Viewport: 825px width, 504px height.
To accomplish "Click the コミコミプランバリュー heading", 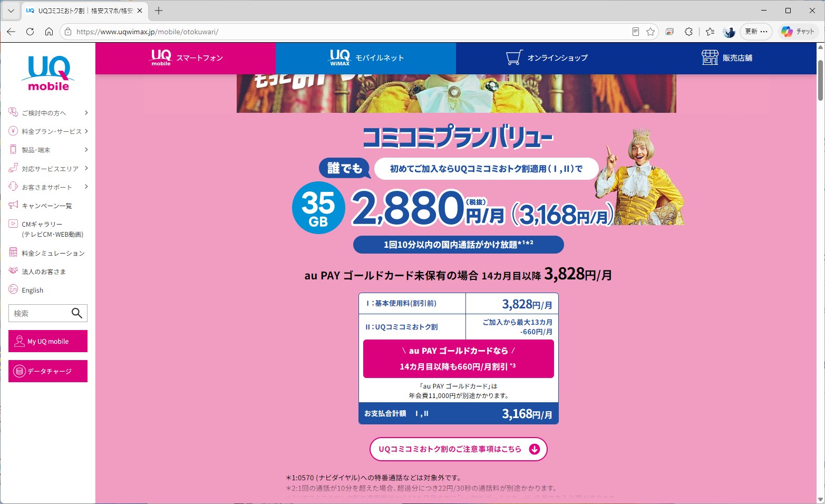I will [458, 137].
